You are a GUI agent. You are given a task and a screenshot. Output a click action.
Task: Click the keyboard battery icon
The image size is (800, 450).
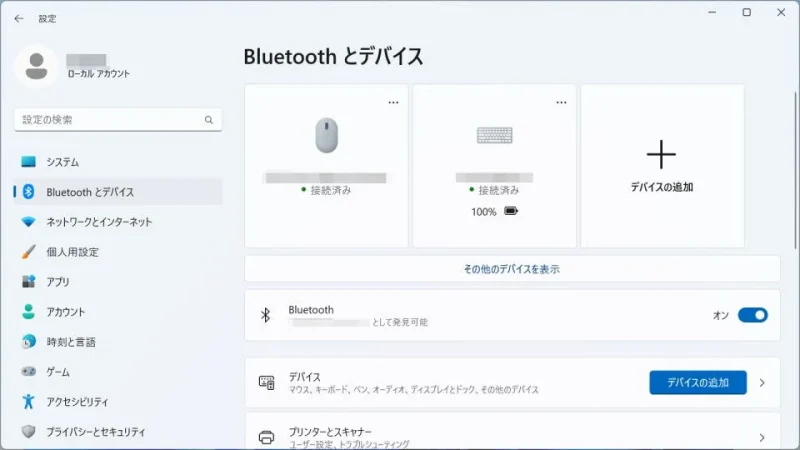coord(511,211)
